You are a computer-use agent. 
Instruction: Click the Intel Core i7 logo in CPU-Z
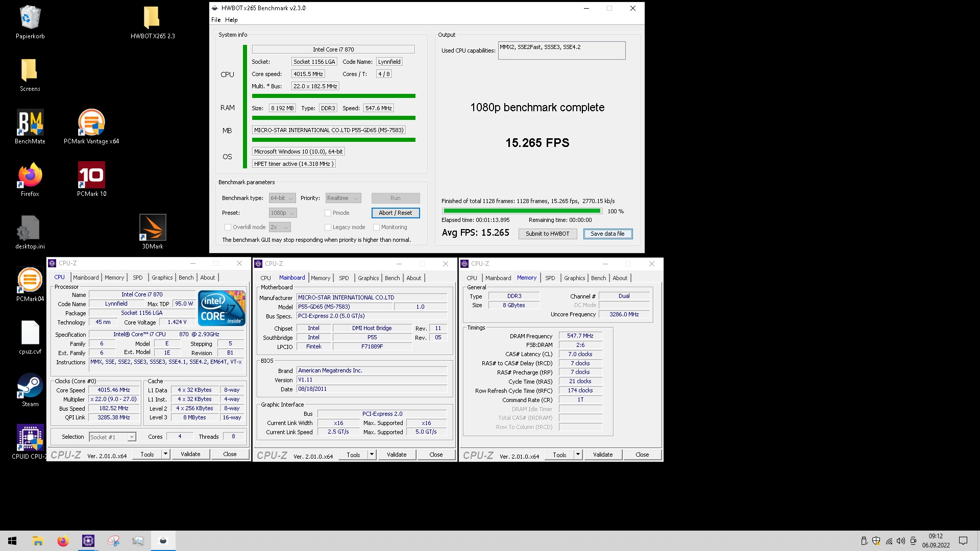[x=222, y=308]
